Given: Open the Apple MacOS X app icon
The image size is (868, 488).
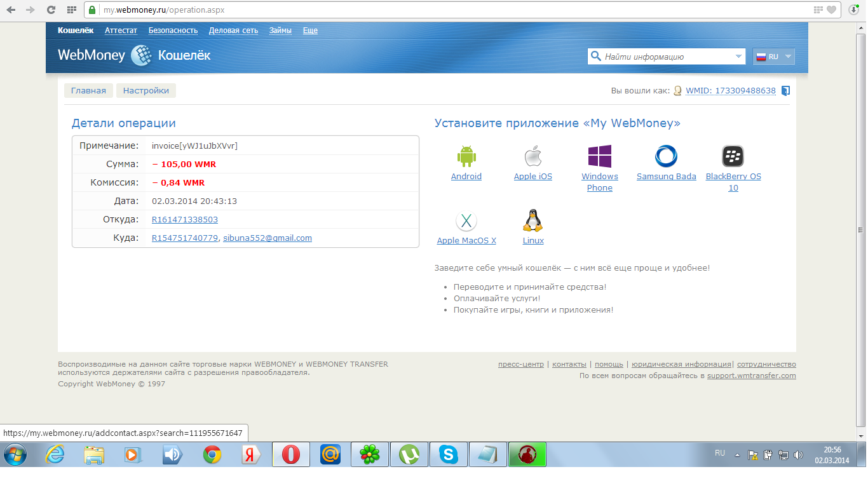Looking at the screenshot, I should (x=466, y=221).
